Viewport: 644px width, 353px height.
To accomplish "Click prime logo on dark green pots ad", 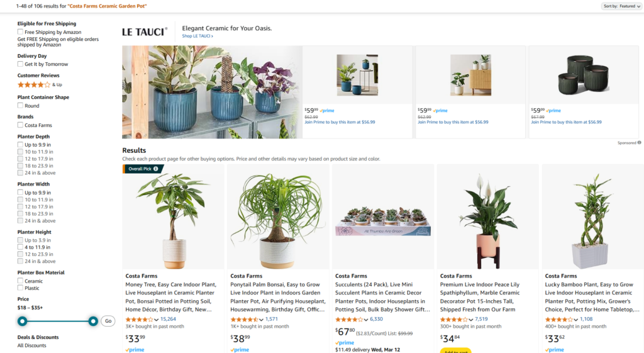I will coord(553,111).
